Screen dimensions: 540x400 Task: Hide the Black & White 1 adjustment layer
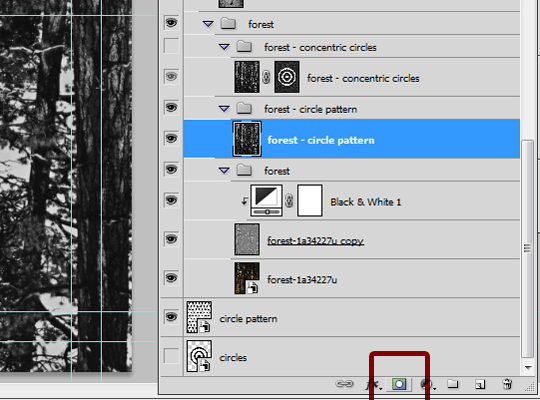[172, 200]
